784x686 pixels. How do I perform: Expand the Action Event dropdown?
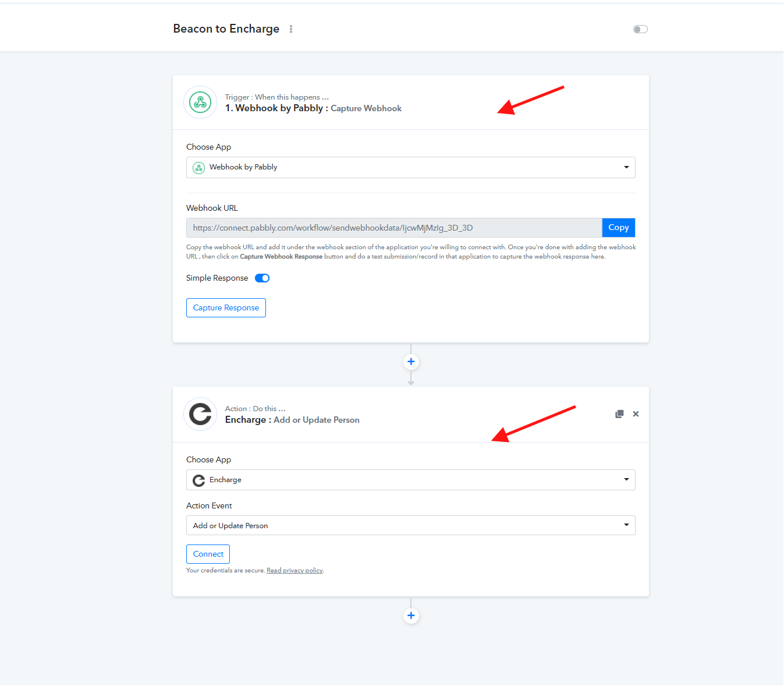[411, 525]
